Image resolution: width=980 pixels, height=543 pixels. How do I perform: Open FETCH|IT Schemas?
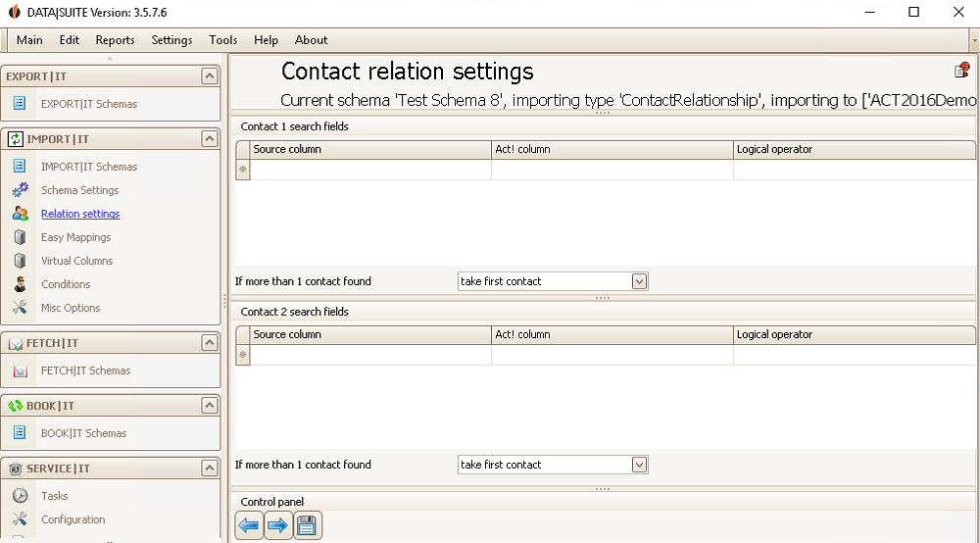coord(85,370)
